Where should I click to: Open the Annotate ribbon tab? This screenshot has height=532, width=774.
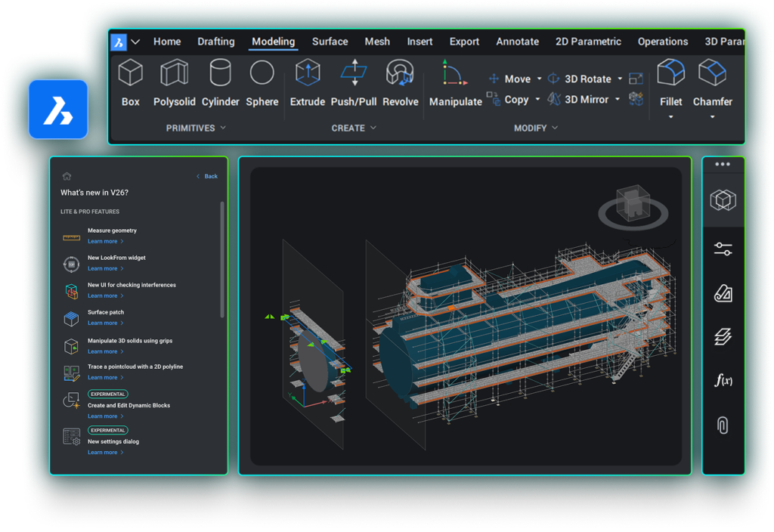click(517, 42)
